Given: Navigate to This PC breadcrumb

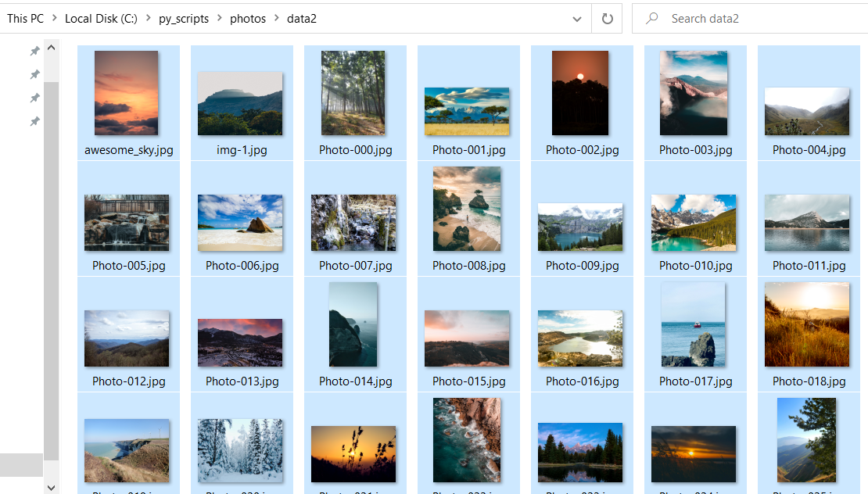Looking at the screenshot, I should (26, 19).
